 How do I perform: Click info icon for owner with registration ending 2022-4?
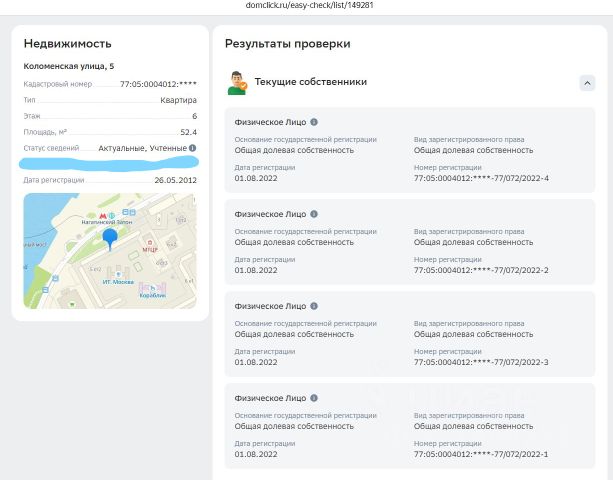tap(314, 121)
